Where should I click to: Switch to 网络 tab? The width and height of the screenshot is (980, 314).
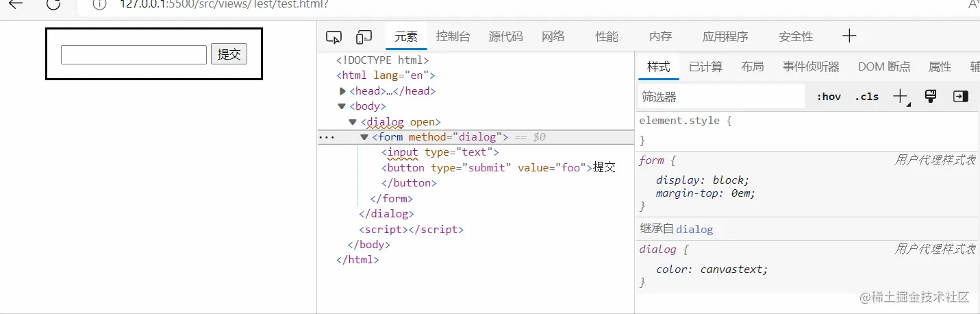(x=553, y=37)
